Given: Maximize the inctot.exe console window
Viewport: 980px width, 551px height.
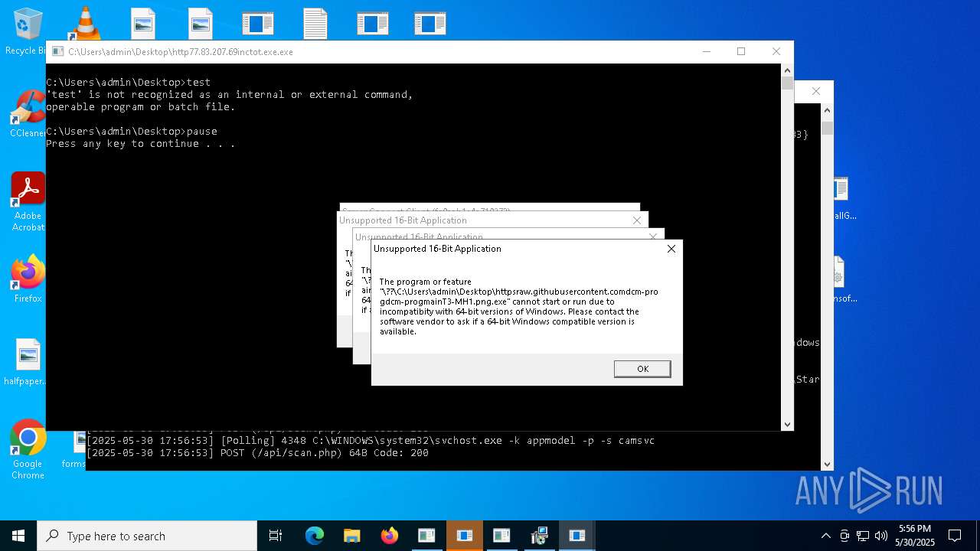Looking at the screenshot, I should [x=741, y=51].
